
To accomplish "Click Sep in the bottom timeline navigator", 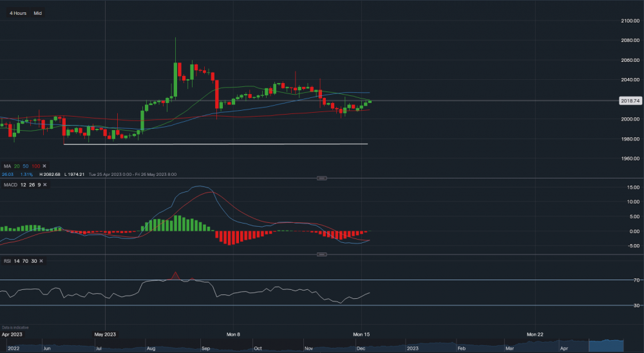I will click(x=205, y=348).
